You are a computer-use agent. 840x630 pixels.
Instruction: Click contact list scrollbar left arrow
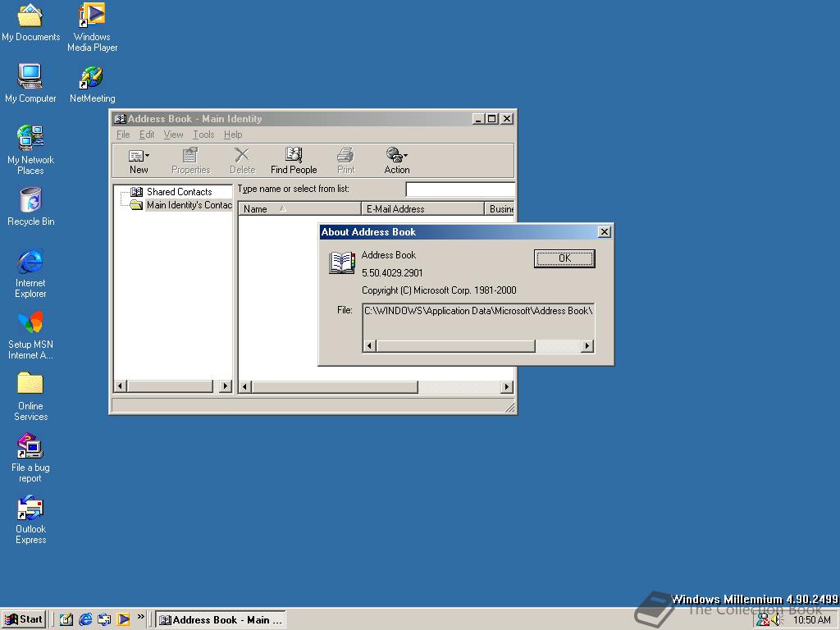point(245,386)
